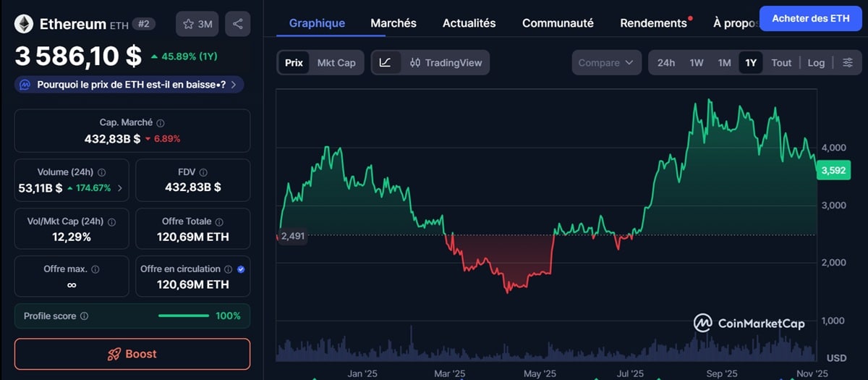Viewport: 868px width, 380px height.
Task: Open 'Pourquoi le prix de ETH est-il en baisse?' link
Action: coord(130,85)
